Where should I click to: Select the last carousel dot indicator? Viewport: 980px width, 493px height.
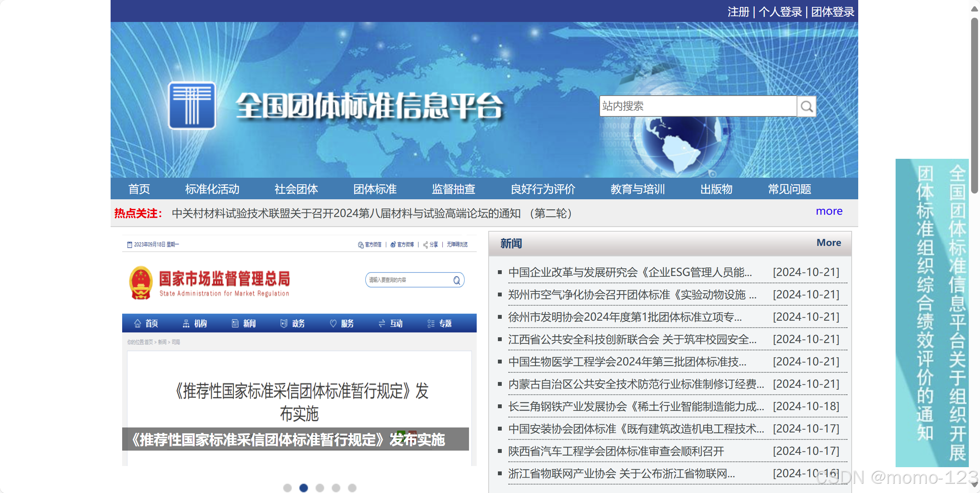(x=352, y=488)
